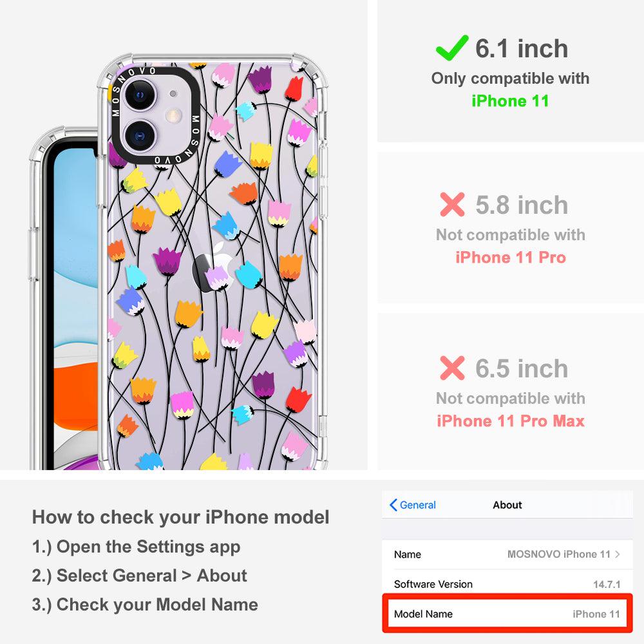Open the Software Version row
The height and width of the screenshot is (644, 644).
coord(507,584)
